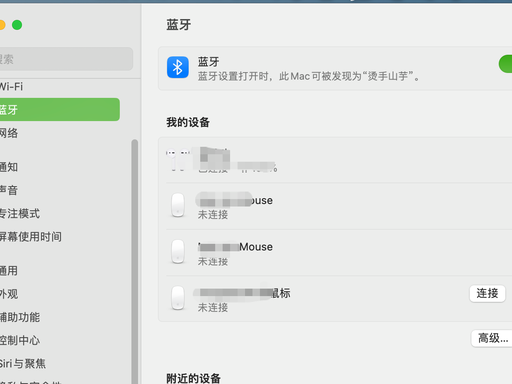Select the mouse icon of the device ending in 'ouse'

click(x=178, y=205)
